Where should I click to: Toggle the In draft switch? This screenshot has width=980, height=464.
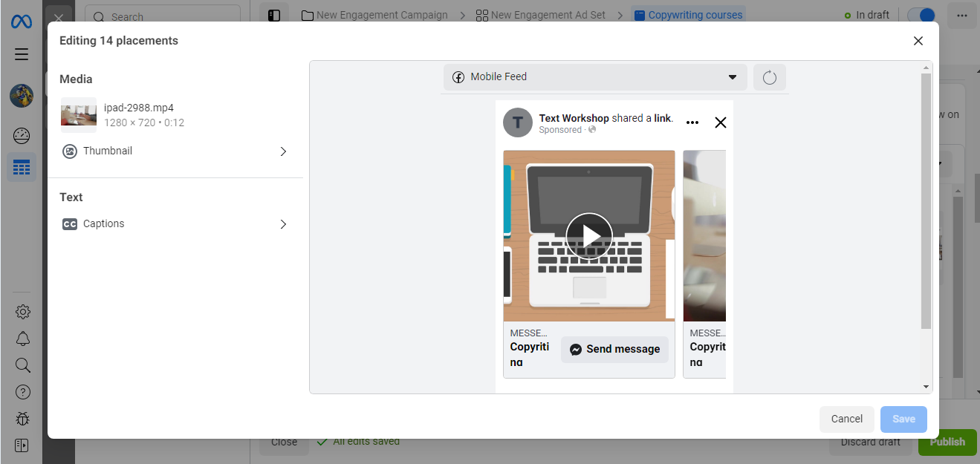click(x=922, y=15)
